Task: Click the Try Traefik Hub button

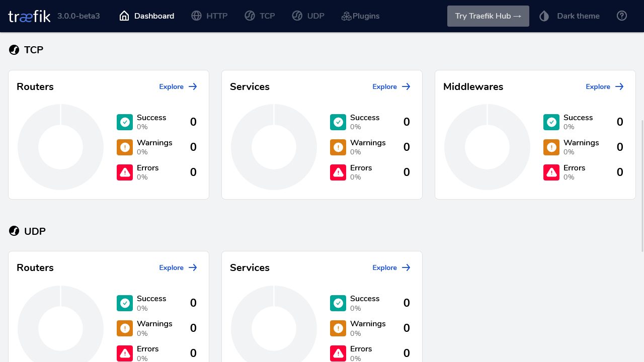Action: (488, 16)
